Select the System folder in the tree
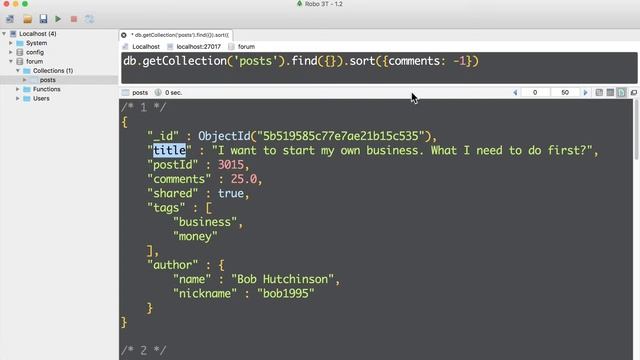Screen dimensions: 640x360 pyautogui.click(x=36, y=43)
